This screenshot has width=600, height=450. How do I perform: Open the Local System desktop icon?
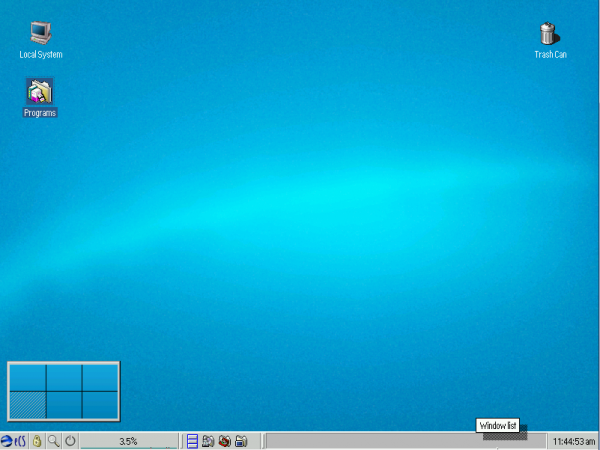pos(40,34)
